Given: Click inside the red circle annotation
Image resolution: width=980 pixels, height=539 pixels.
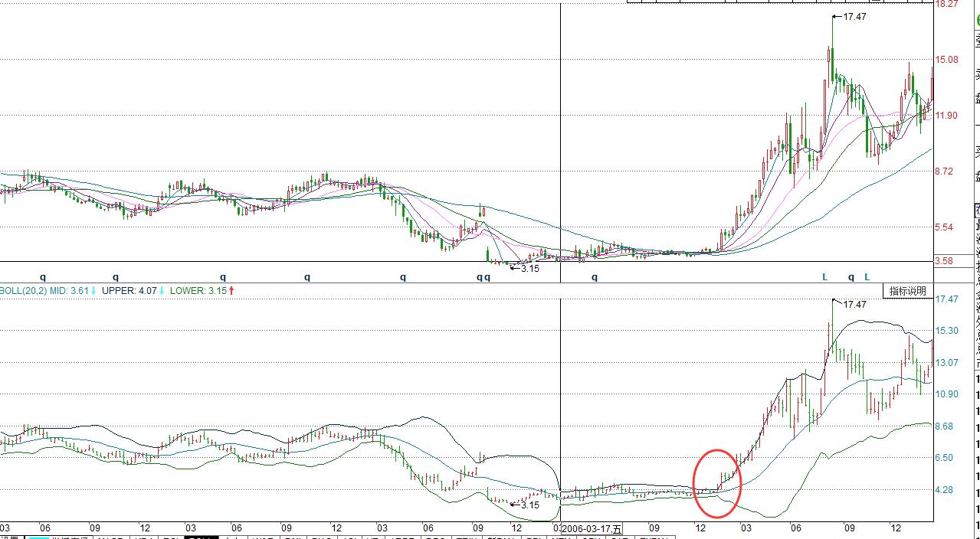Looking at the screenshot, I should (x=717, y=482).
